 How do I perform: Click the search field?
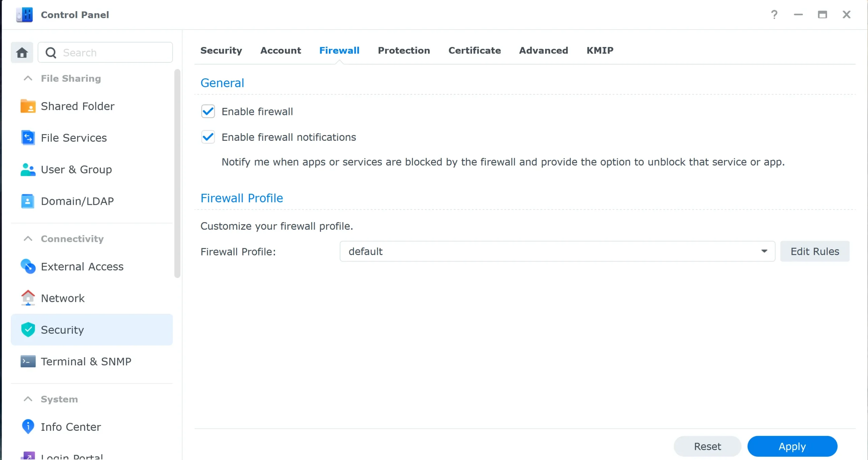click(x=105, y=52)
